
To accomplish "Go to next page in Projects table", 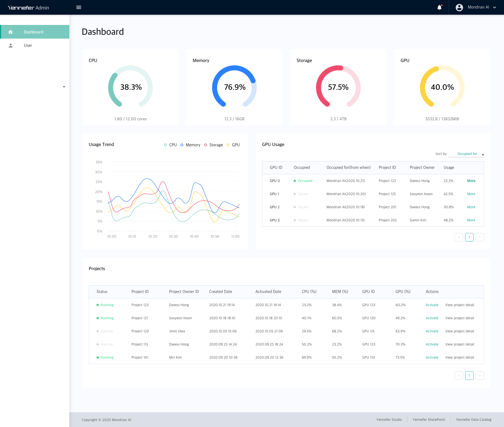I will pos(480,376).
